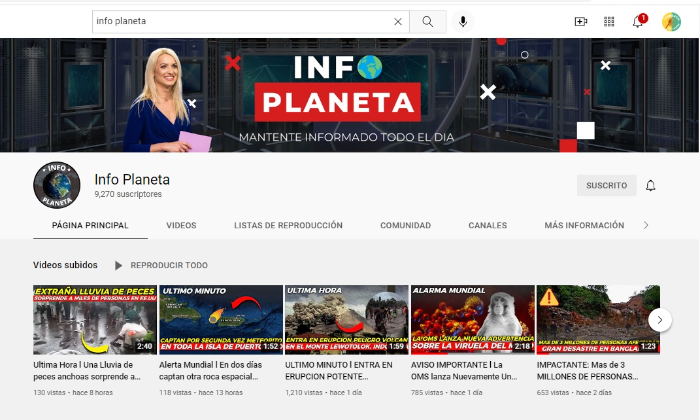Click title 'AVISO IMPORTANTE l La OMS lanza'
This screenshot has width=700, height=420.
[464, 370]
